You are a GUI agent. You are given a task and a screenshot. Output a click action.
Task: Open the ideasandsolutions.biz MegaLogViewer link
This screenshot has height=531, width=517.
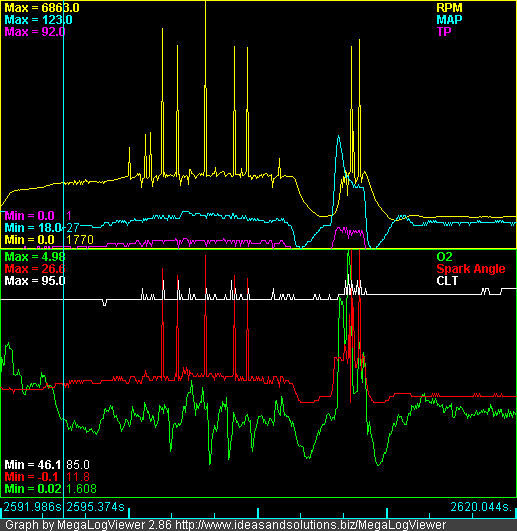pos(310,525)
